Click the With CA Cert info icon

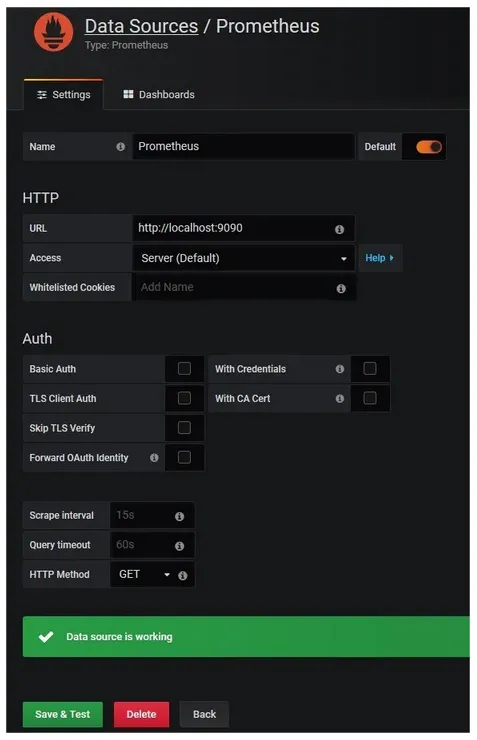[x=339, y=399]
